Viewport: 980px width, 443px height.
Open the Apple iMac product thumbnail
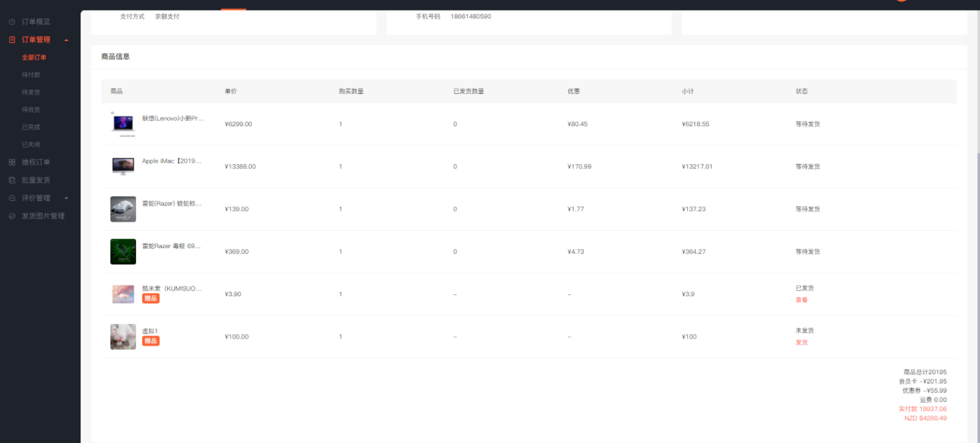pos(123,166)
